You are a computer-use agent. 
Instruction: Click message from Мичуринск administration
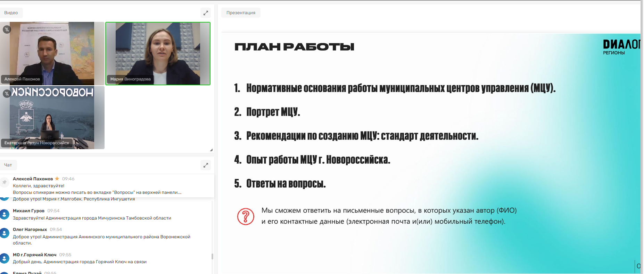pos(92,218)
